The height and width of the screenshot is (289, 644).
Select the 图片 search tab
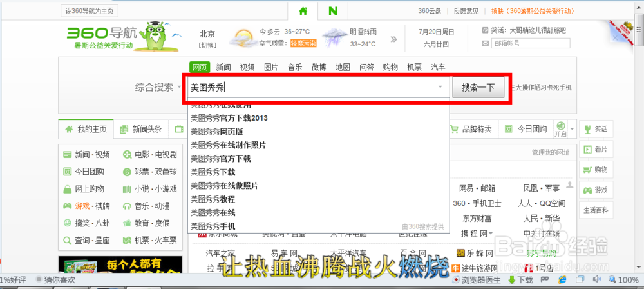coord(271,67)
